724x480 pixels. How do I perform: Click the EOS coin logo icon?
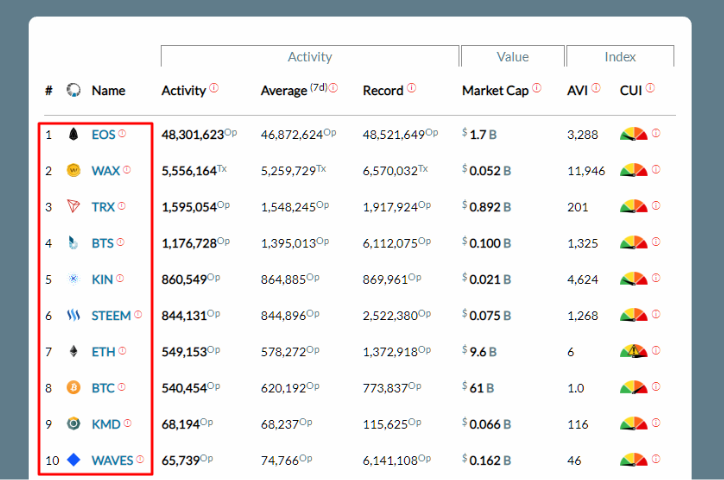pyautogui.click(x=73, y=134)
